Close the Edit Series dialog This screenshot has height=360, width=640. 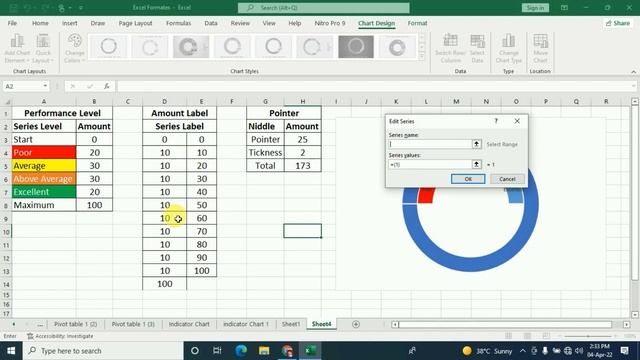[x=517, y=121]
